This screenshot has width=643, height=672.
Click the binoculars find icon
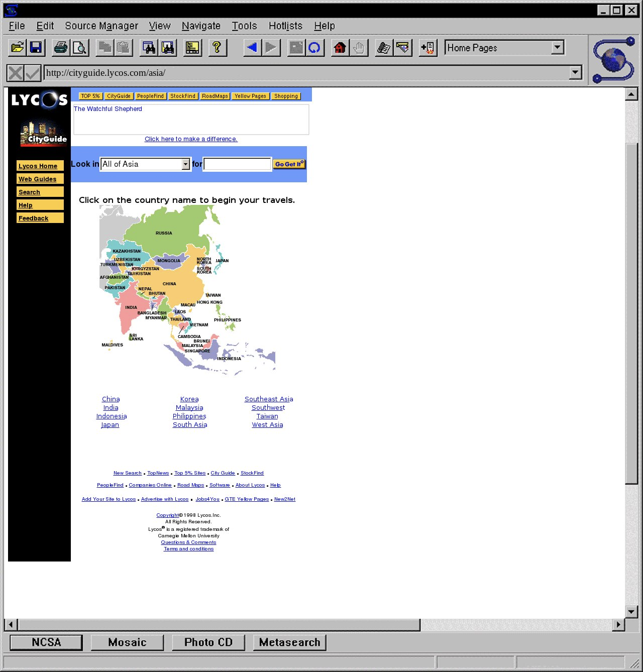click(149, 48)
